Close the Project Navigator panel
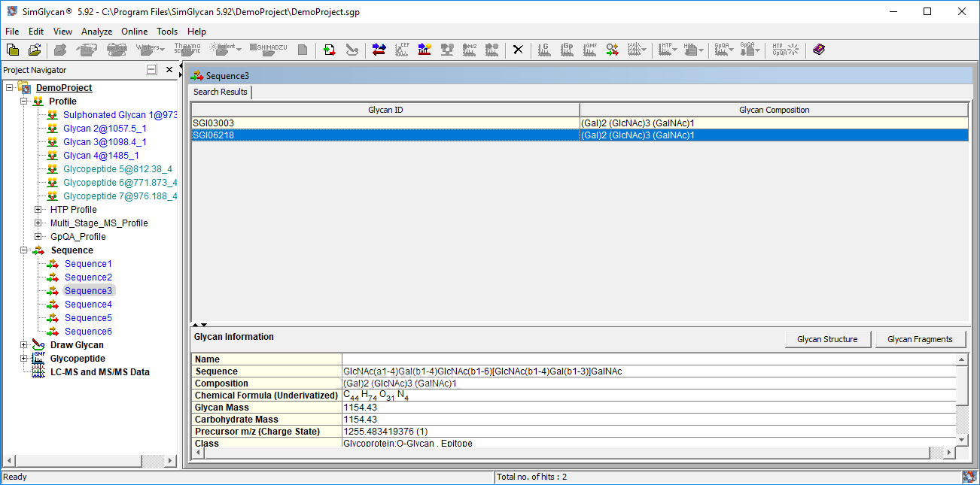980x485 pixels. point(169,70)
